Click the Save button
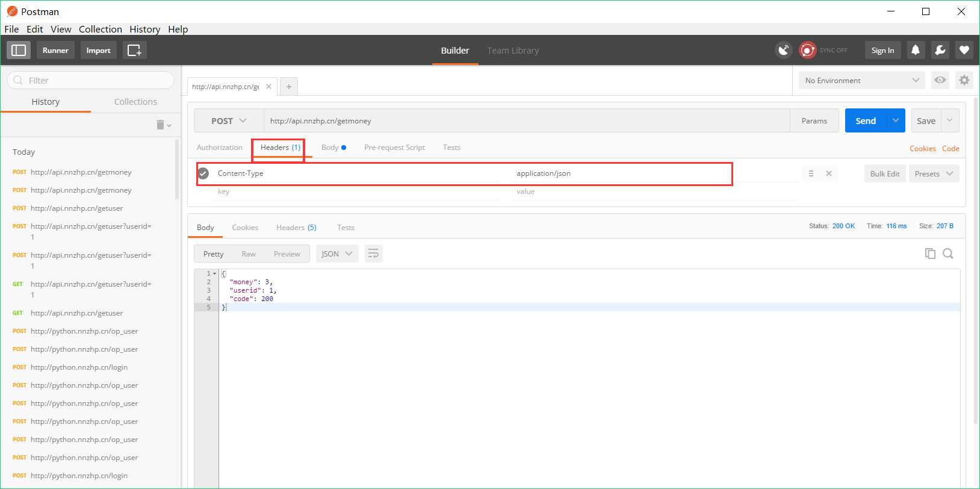 (x=926, y=120)
